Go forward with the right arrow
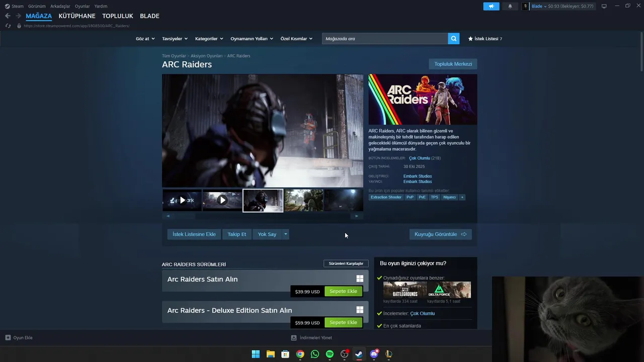 [x=19, y=16]
